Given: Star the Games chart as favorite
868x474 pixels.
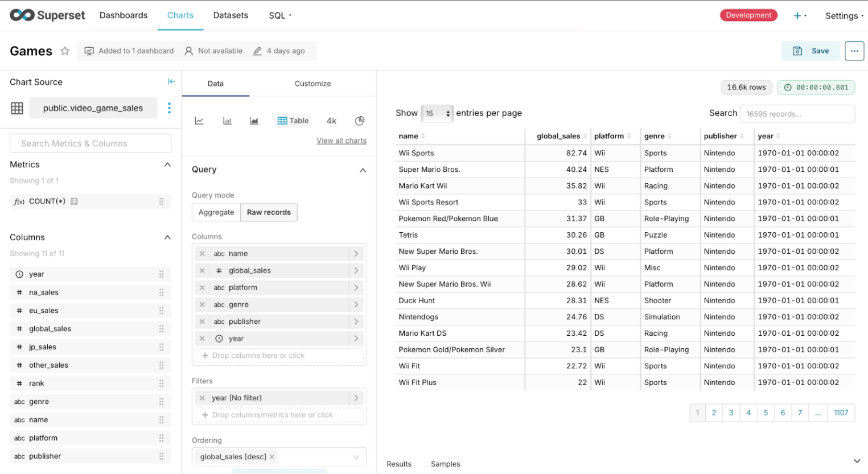Looking at the screenshot, I should click(65, 51).
